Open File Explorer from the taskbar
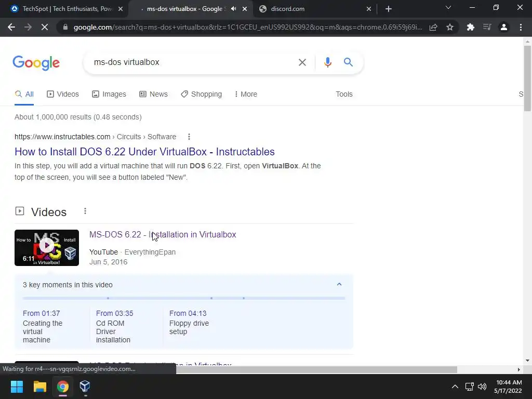 click(39, 387)
